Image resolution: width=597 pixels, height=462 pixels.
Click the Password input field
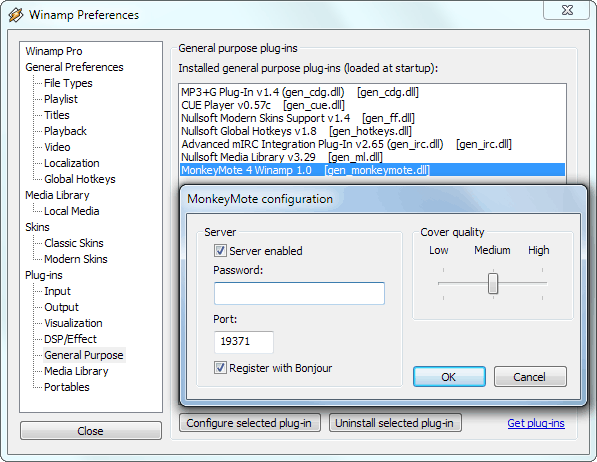pyautogui.click(x=299, y=293)
